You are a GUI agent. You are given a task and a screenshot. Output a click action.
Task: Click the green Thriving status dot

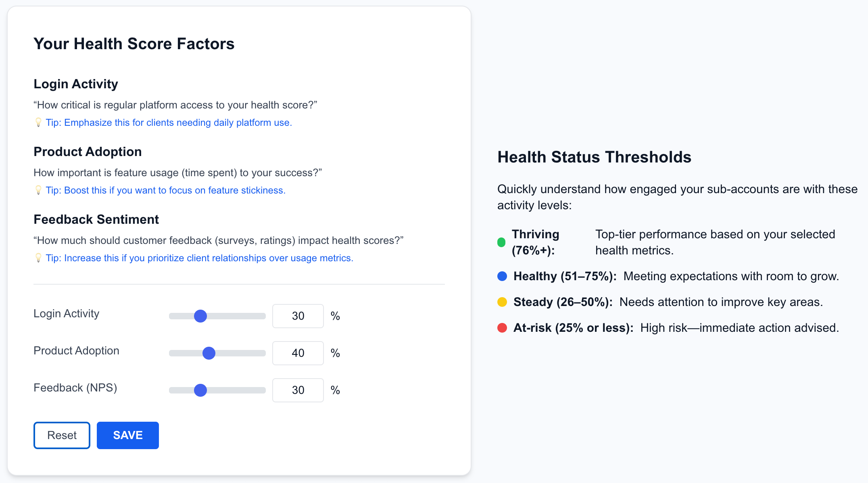click(501, 242)
